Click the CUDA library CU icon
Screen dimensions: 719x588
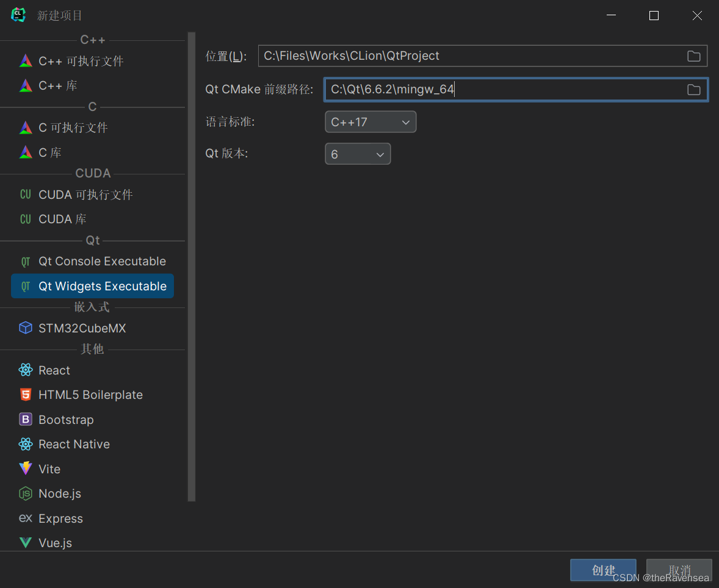(x=26, y=219)
